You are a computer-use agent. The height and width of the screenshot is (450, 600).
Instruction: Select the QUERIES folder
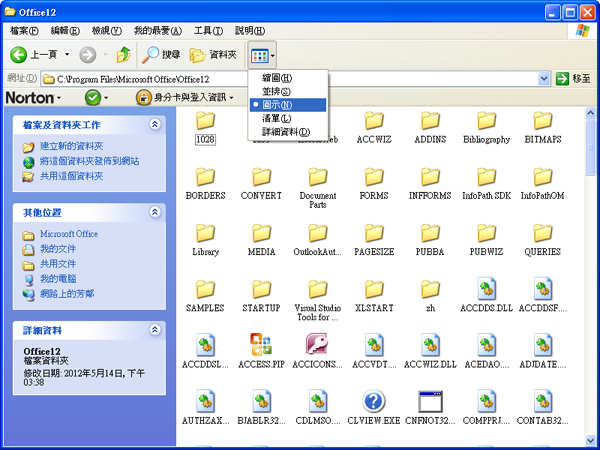[543, 241]
